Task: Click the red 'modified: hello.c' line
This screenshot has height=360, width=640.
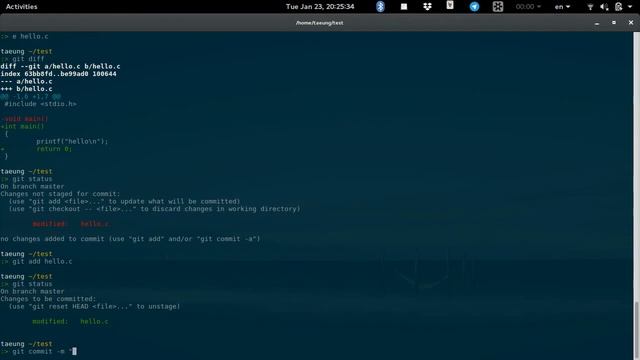Action: [x=71, y=224]
